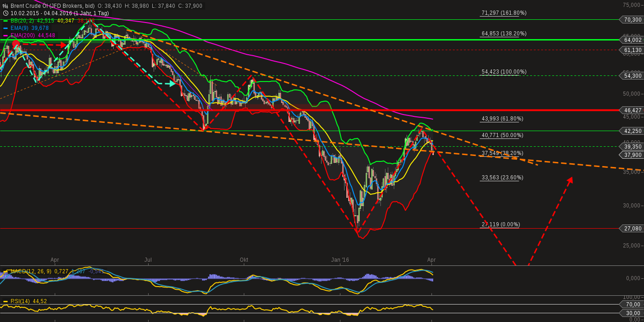This screenshot has width=644, height=322.
Task: Click the Fibonacci label 64,853 (138.20%)
Action: 504,34
